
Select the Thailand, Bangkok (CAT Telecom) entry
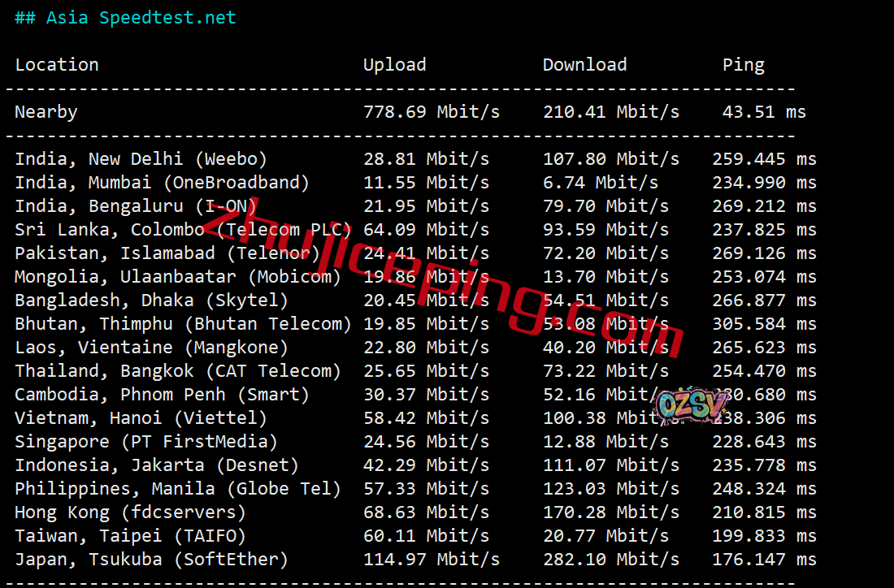177,371
